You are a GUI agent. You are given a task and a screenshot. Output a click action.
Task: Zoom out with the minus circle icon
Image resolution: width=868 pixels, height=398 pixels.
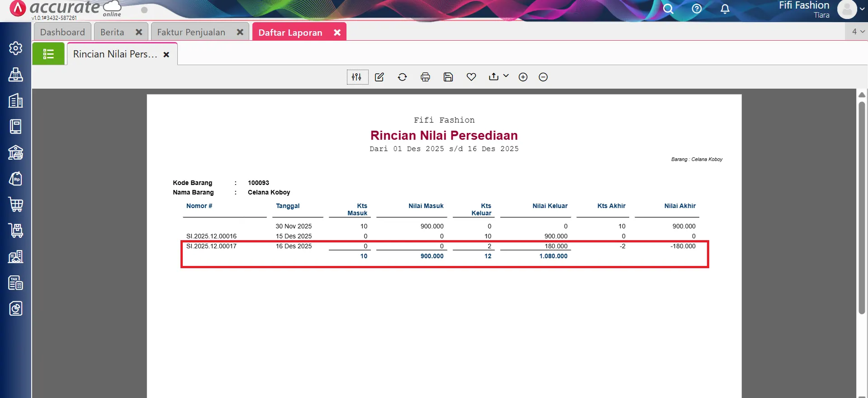543,77
